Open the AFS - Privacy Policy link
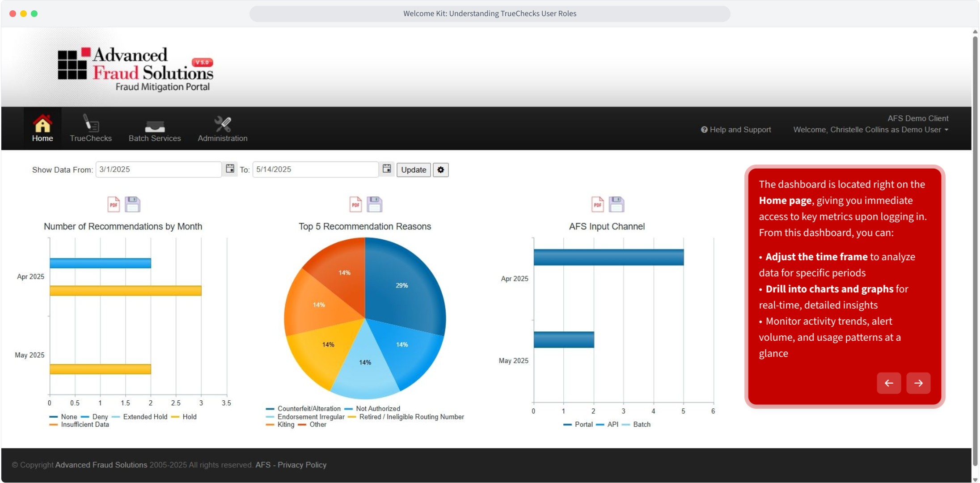Image resolution: width=980 pixels, height=483 pixels. pos(291,465)
